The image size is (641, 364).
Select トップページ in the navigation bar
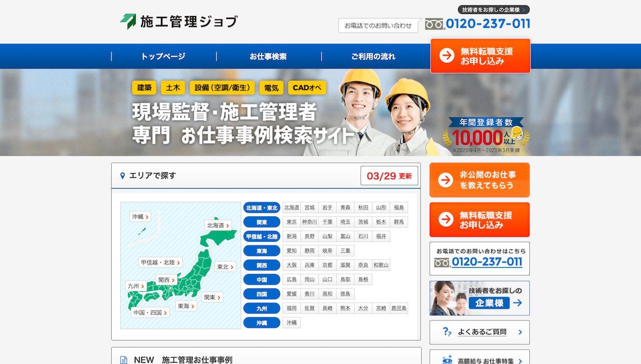(164, 56)
